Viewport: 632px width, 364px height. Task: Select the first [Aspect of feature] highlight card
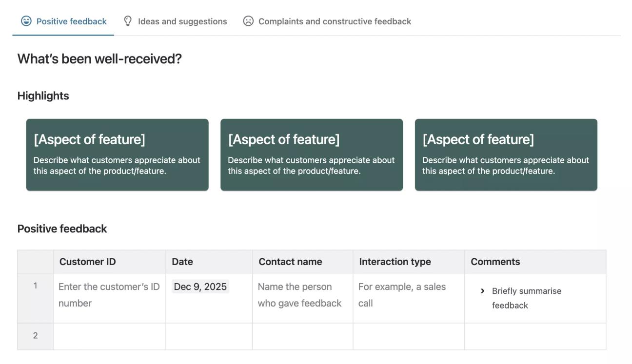[117, 153]
